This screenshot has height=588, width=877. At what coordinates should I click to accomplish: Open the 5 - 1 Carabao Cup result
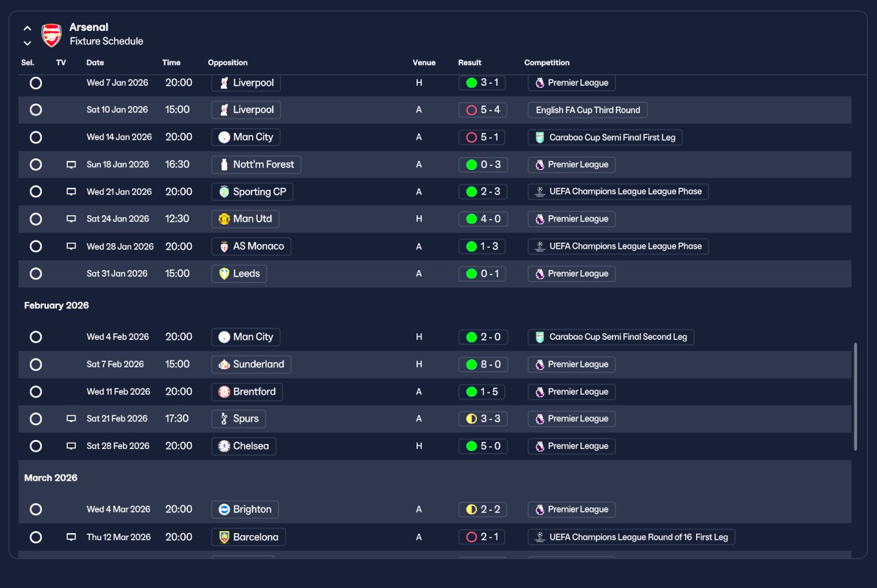click(482, 137)
